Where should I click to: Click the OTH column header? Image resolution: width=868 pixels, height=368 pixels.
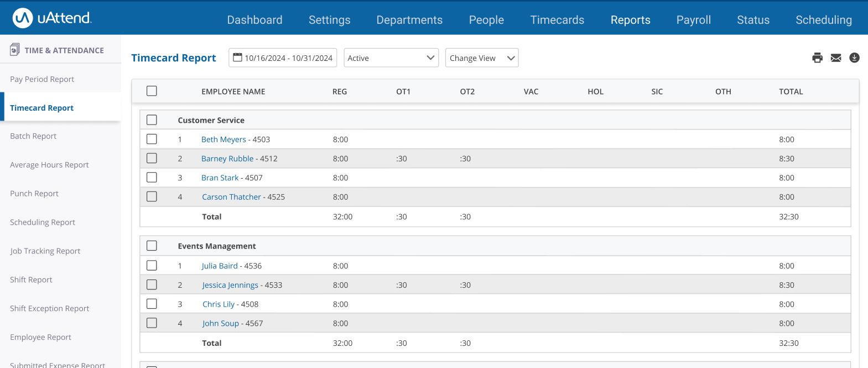pos(723,92)
